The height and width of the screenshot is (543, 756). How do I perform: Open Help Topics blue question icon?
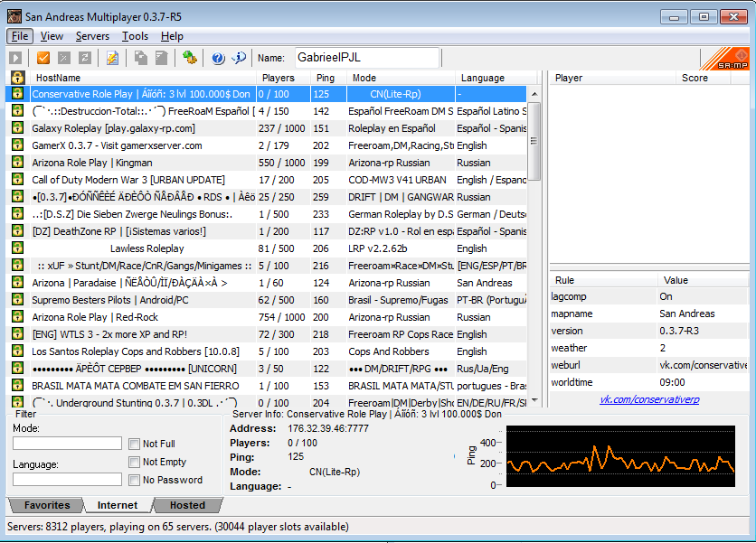coord(218,58)
